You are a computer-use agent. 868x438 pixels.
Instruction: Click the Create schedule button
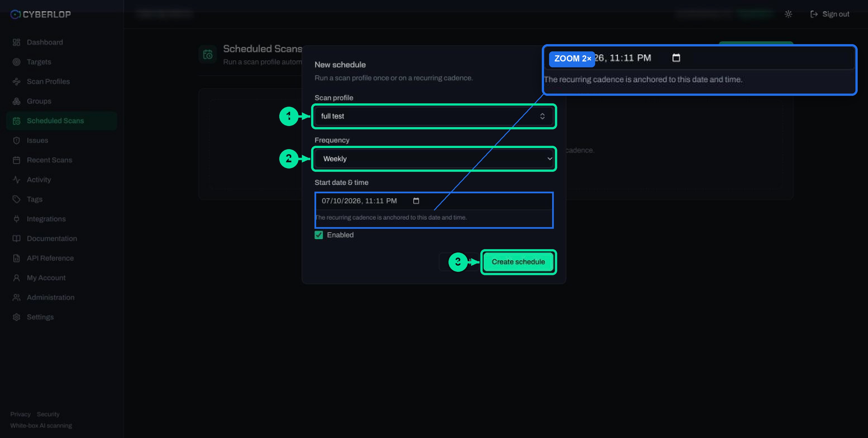(518, 262)
